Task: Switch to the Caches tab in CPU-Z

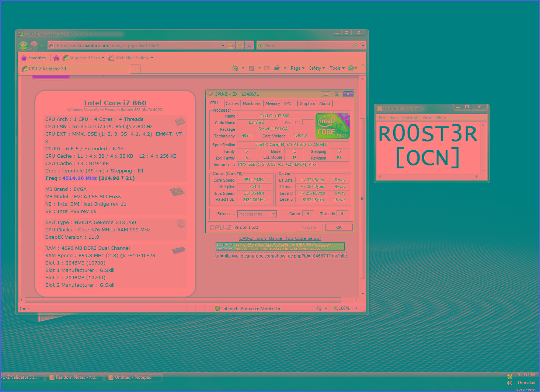Action: coord(232,104)
